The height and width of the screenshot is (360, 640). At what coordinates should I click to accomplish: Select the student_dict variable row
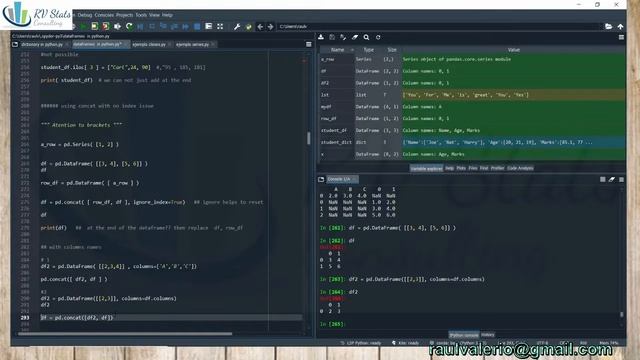tap(472, 142)
